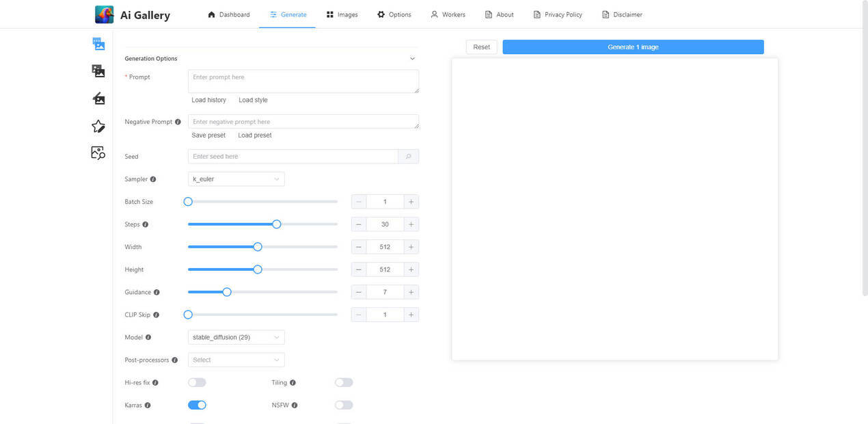Click the Negative Prompt info icon
The width and height of the screenshot is (868, 424).
[x=178, y=122]
